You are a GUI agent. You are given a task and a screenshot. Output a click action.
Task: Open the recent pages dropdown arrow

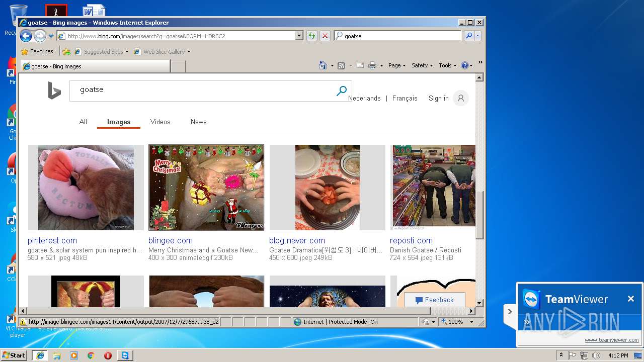point(51,36)
